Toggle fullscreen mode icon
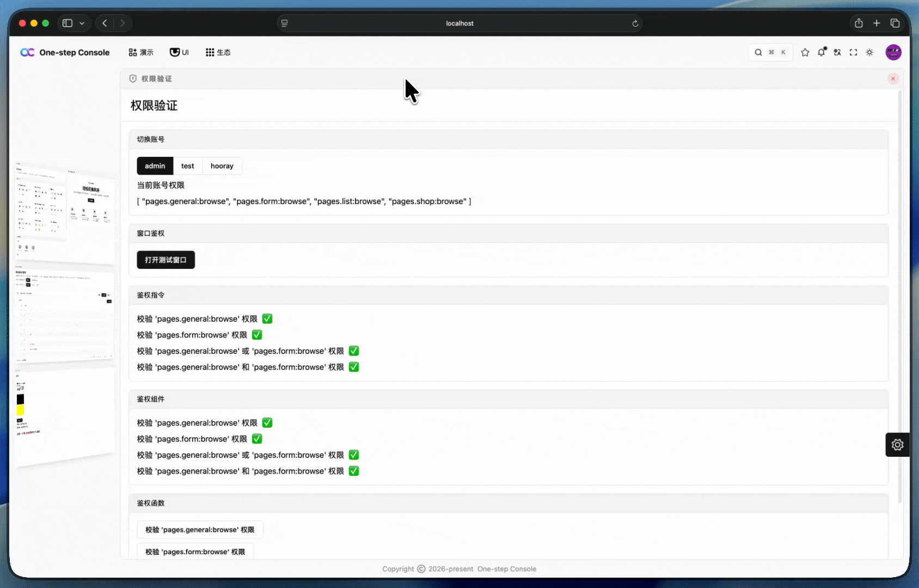919x588 pixels. point(854,52)
